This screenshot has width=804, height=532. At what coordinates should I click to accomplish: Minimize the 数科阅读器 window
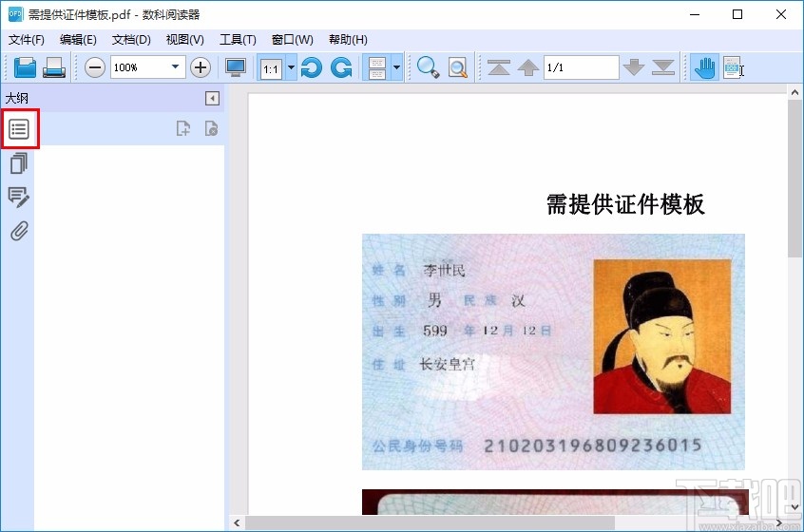pyautogui.click(x=695, y=14)
